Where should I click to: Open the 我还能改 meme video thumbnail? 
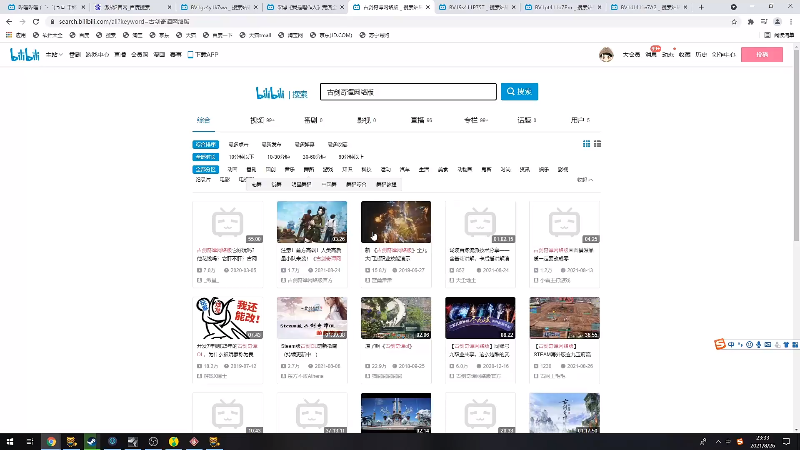tap(228, 318)
